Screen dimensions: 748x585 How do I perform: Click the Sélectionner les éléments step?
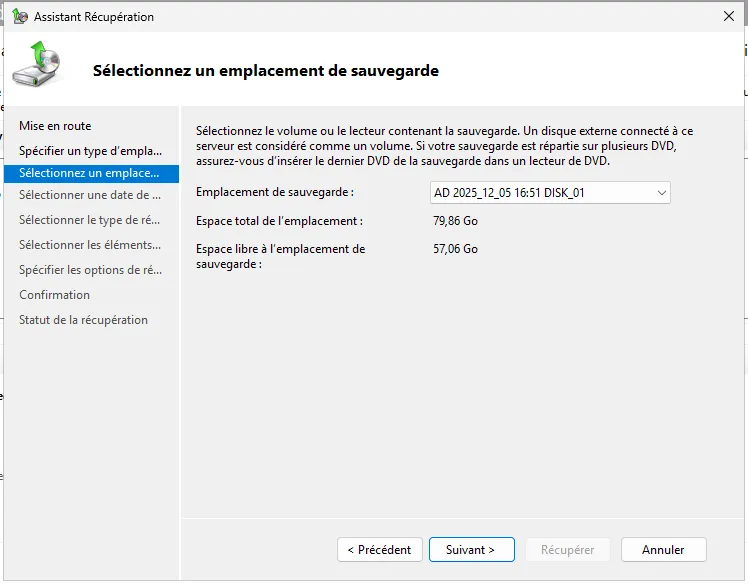pos(90,245)
